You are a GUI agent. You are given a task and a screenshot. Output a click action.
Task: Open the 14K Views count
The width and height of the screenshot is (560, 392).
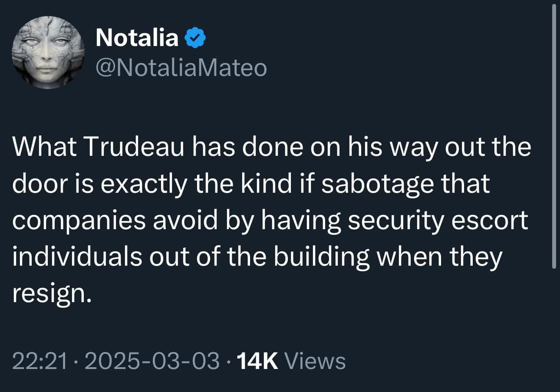[292, 361]
